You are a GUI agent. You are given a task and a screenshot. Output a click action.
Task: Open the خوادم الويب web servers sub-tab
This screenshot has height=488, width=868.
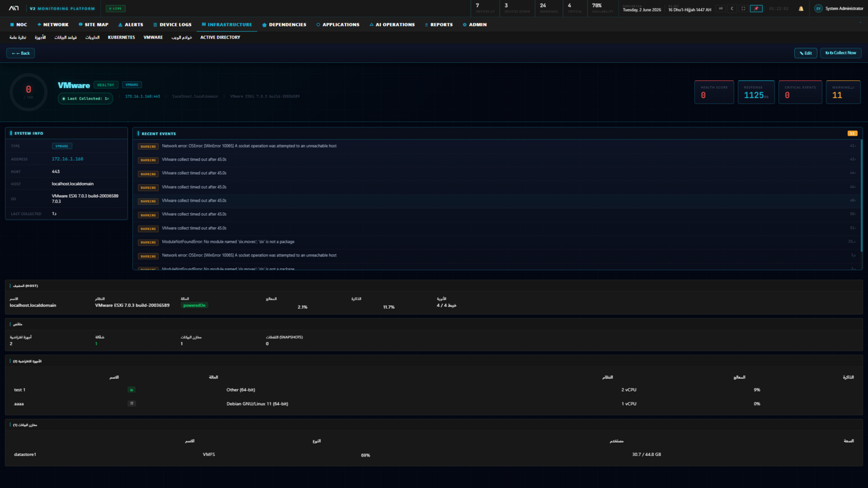pos(182,37)
